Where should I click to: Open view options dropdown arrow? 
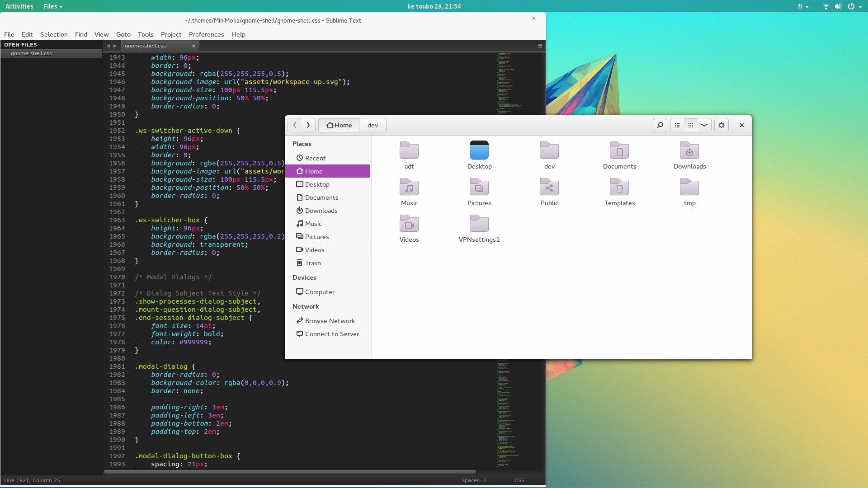tap(704, 125)
